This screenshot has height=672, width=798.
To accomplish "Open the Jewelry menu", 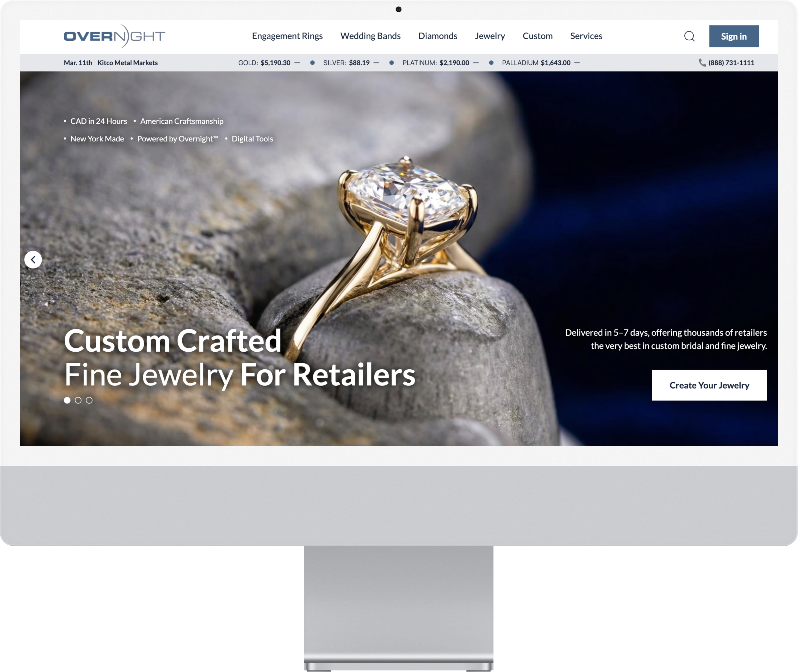I will click(x=490, y=36).
